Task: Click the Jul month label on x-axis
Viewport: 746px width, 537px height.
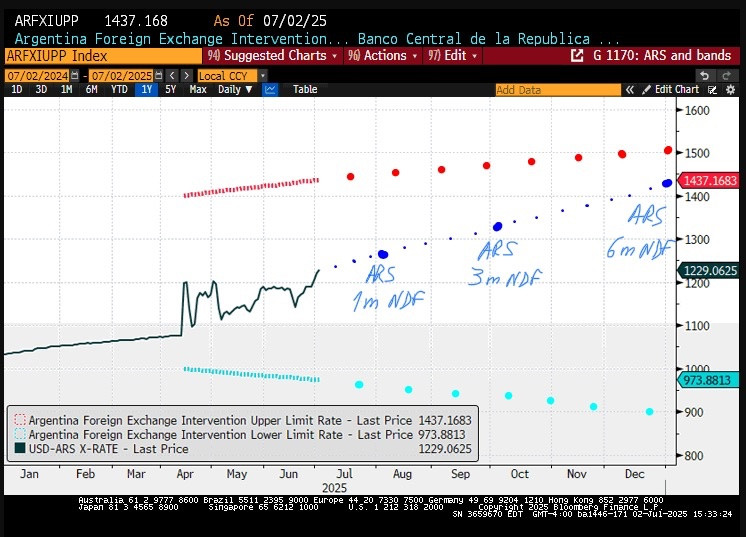Action: pos(344,474)
